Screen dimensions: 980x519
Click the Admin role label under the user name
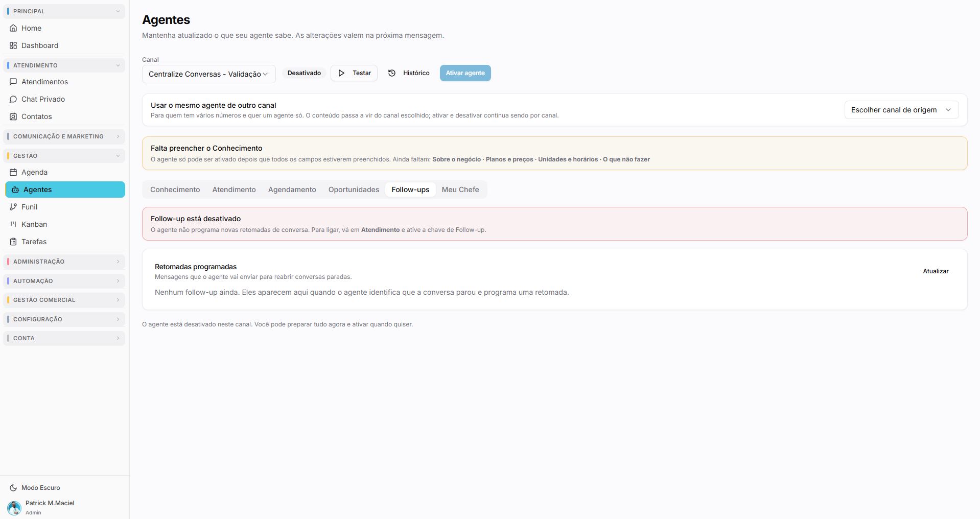[33, 512]
